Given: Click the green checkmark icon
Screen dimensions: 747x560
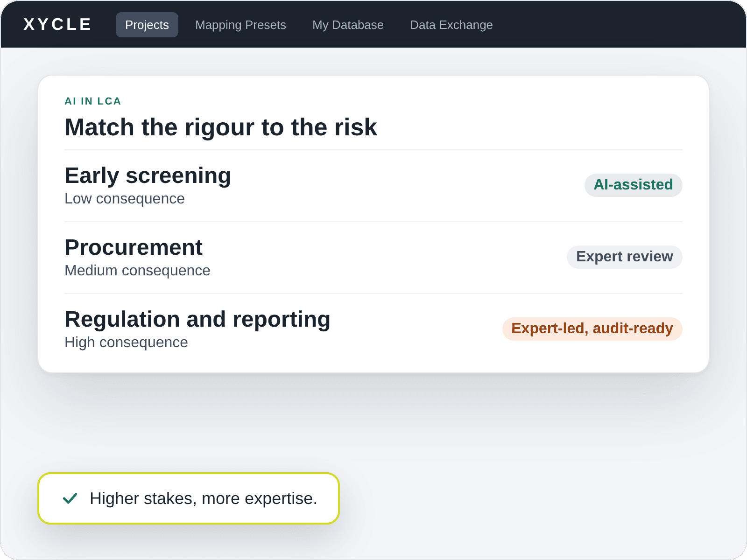Looking at the screenshot, I should click(x=70, y=498).
